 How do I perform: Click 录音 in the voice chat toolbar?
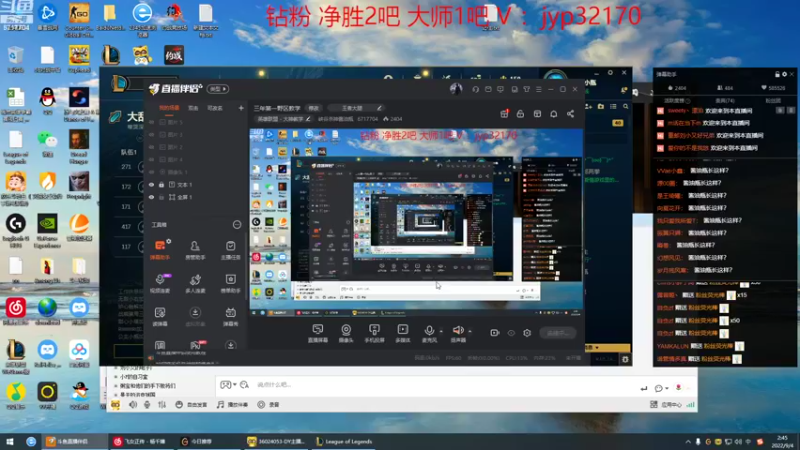[x=268, y=405]
